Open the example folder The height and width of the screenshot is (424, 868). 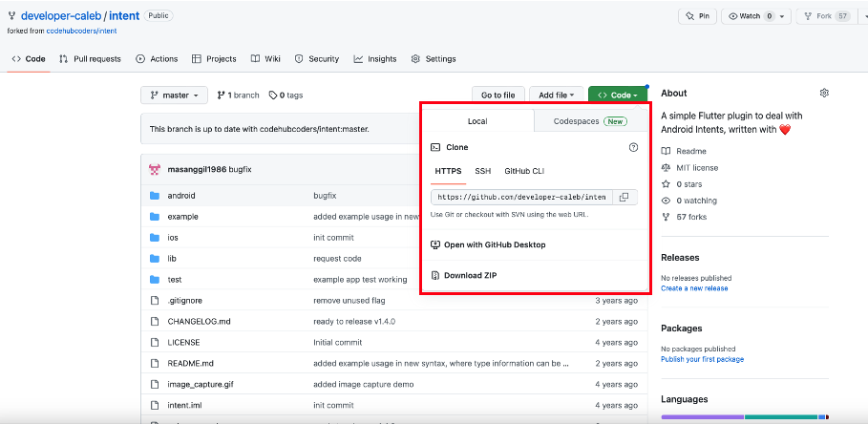click(182, 217)
